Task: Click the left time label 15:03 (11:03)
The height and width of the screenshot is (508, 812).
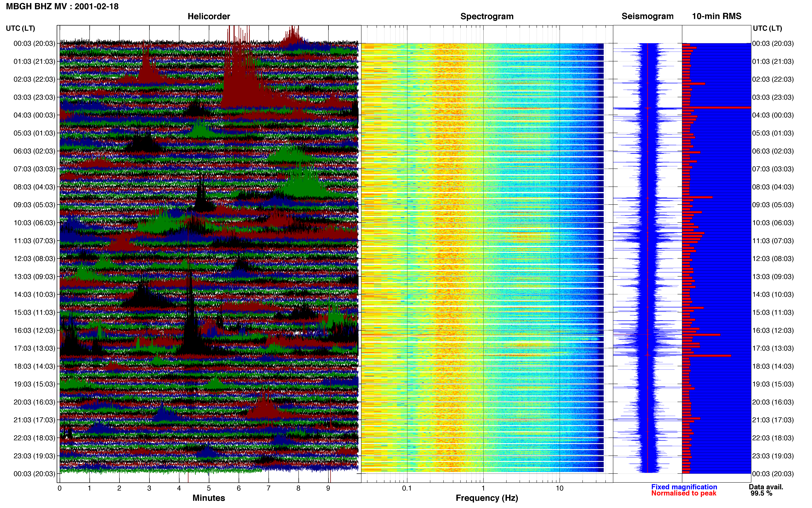Action: point(34,312)
